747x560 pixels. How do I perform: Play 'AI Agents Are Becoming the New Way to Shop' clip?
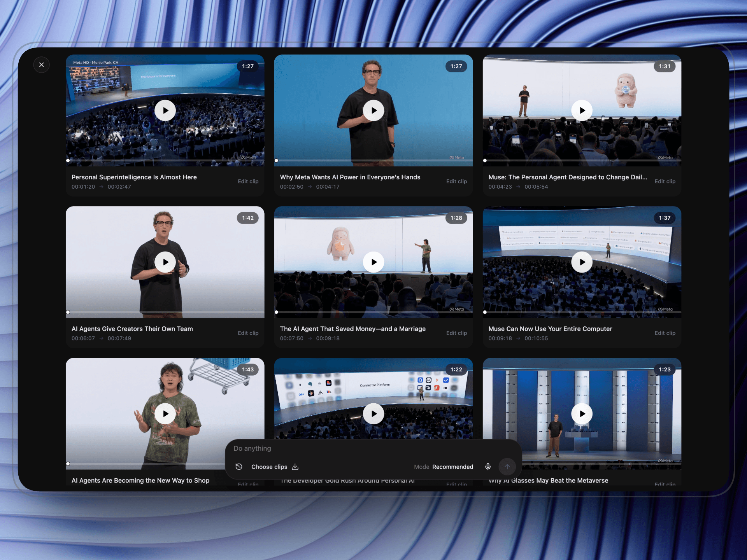click(165, 414)
